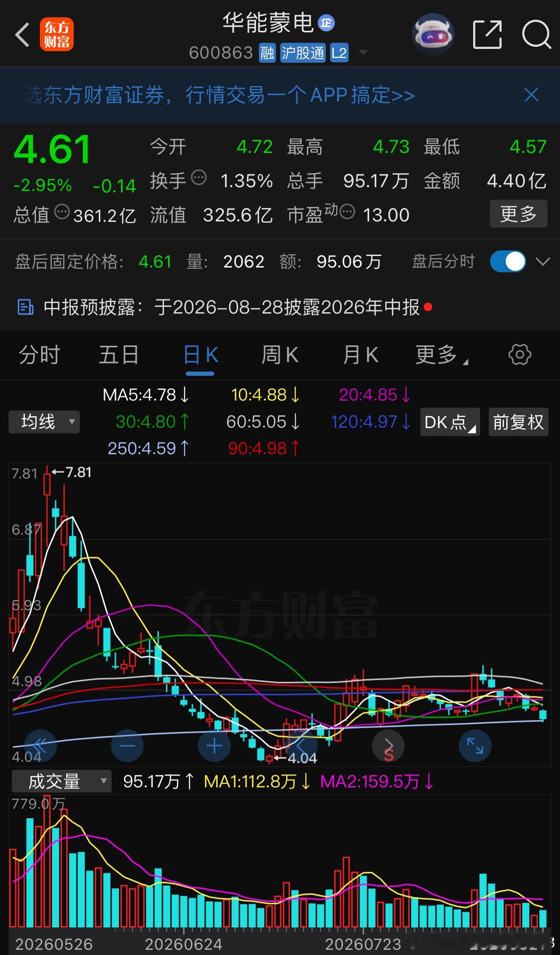Tap MA1:112.8万 volume average
Viewport: 560px width, 955px height.
coord(257,782)
